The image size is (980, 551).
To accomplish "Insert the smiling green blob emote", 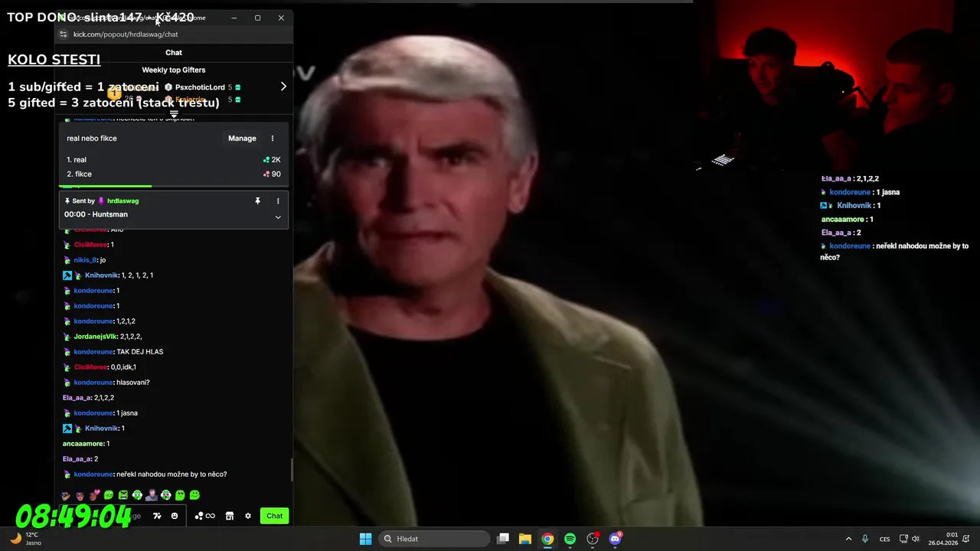I will tap(194, 495).
